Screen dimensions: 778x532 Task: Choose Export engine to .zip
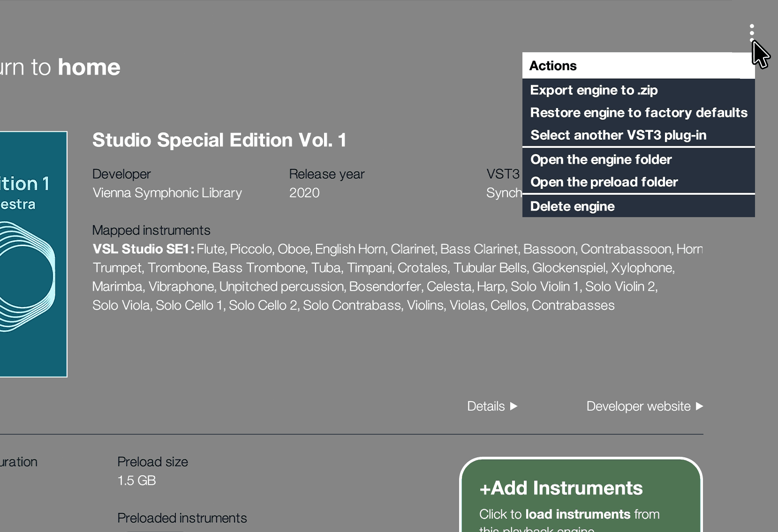[x=594, y=90]
